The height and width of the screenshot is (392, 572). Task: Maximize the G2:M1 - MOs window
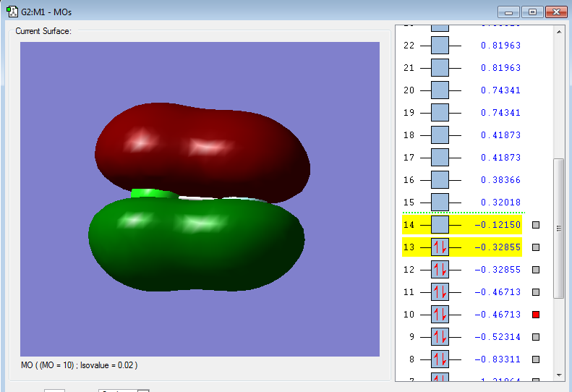[532, 12]
